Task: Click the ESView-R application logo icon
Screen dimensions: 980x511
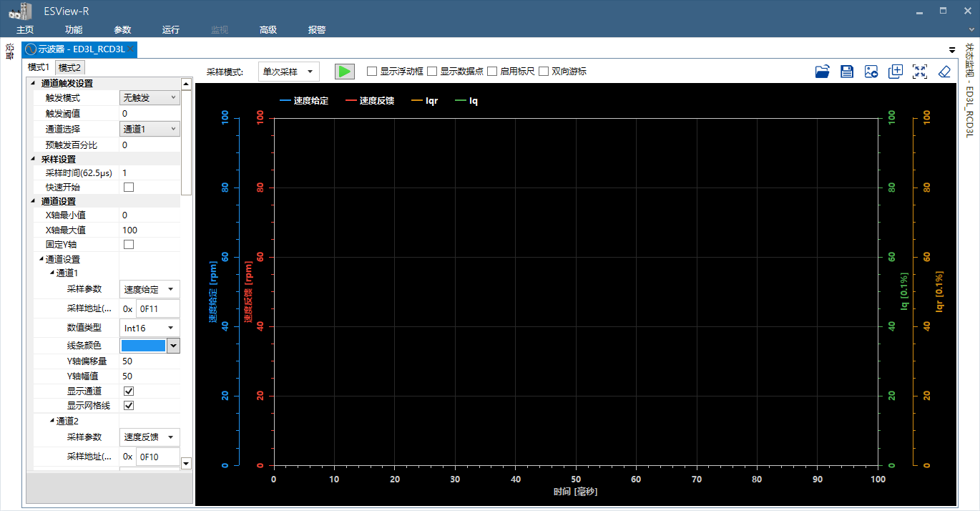Action: 21,10
